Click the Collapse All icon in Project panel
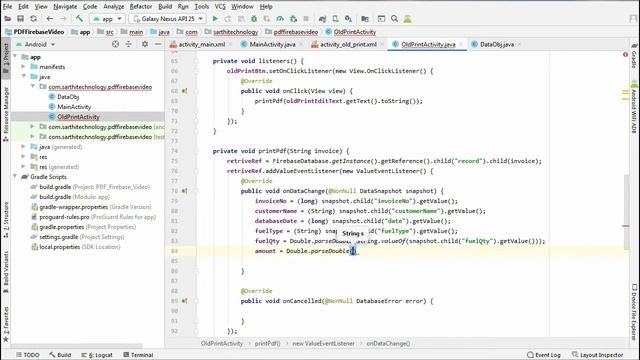 [x=129, y=44]
